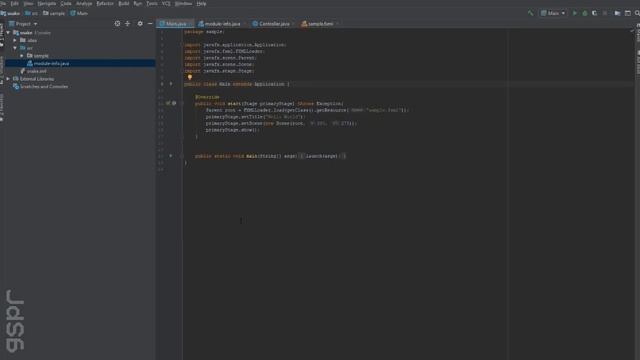This screenshot has width=640, height=360.
Task: Open the Build menu
Action: click(x=124, y=4)
